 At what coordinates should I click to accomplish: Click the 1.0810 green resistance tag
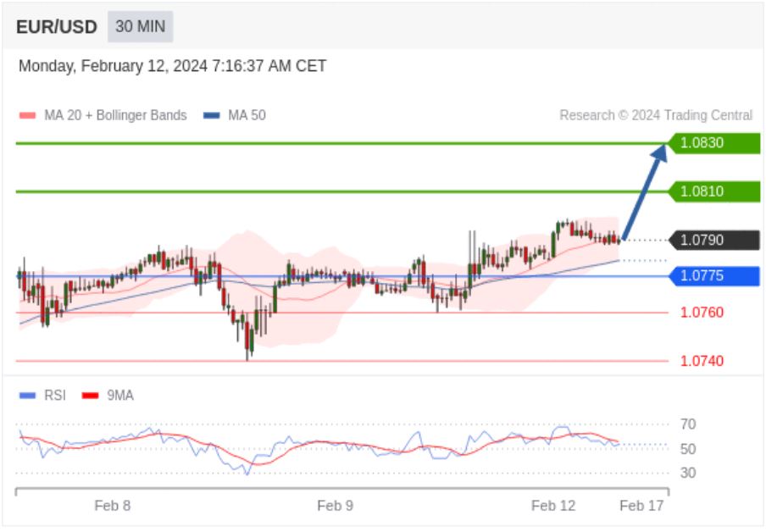[x=713, y=191]
